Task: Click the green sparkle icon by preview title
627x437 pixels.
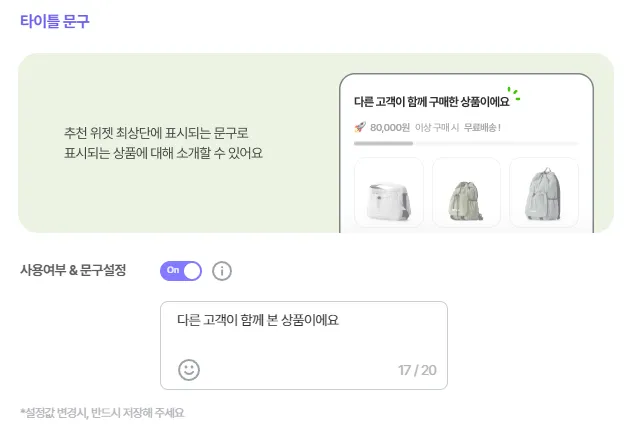Action: [x=514, y=95]
